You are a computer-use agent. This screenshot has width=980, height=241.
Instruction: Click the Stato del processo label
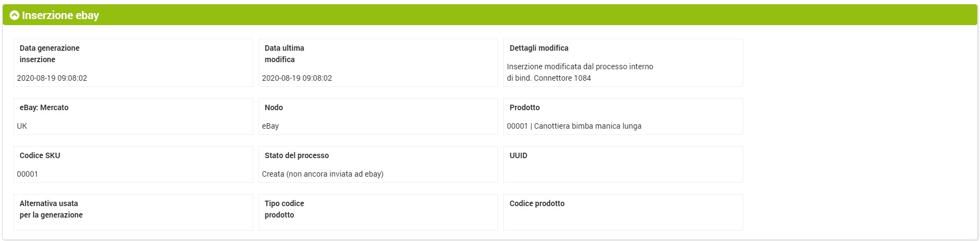click(x=297, y=155)
